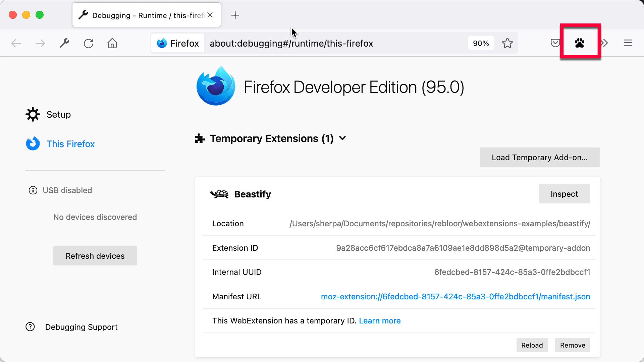644x362 pixels.
Task: Click the Learn more link
Action: pyautogui.click(x=379, y=320)
